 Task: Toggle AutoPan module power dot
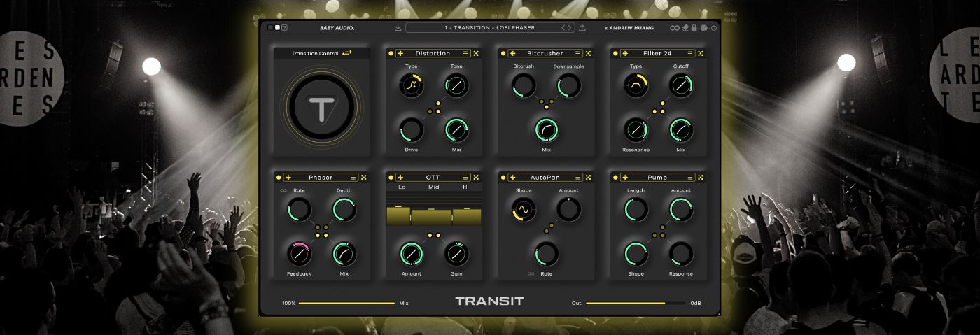point(503,178)
